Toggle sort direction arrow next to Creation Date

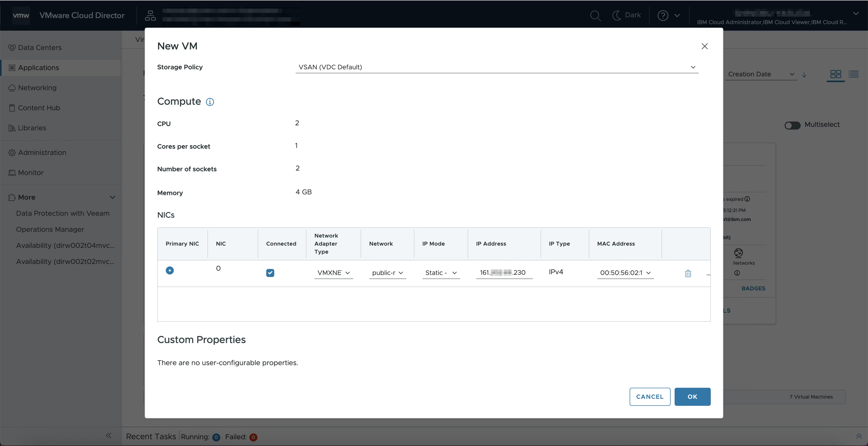click(x=804, y=75)
